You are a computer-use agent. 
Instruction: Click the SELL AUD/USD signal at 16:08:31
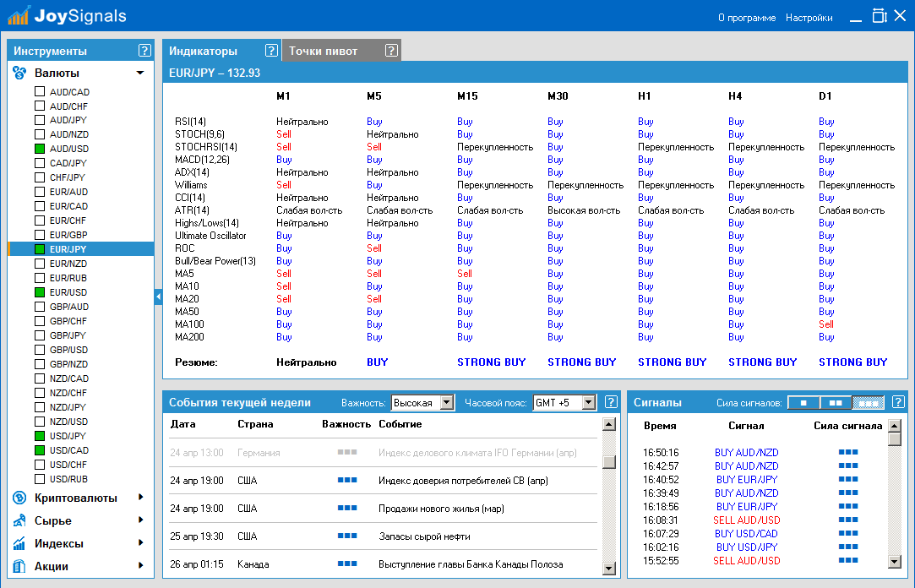746,520
